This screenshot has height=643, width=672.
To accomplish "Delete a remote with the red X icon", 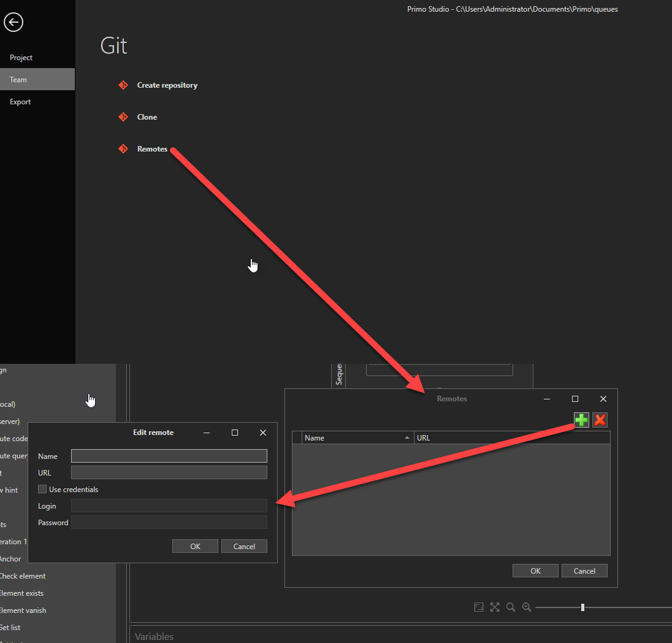I will pyautogui.click(x=600, y=420).
